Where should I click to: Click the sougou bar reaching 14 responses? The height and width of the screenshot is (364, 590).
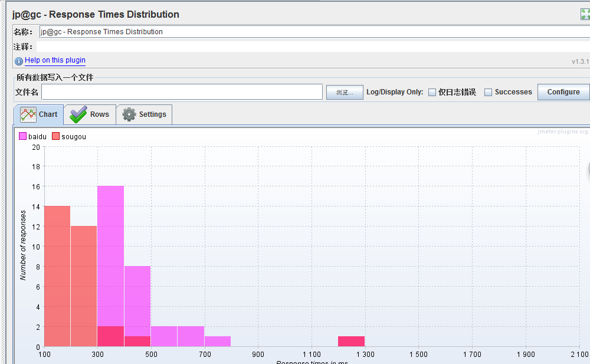pyautogui.click(x=57, y=276)
